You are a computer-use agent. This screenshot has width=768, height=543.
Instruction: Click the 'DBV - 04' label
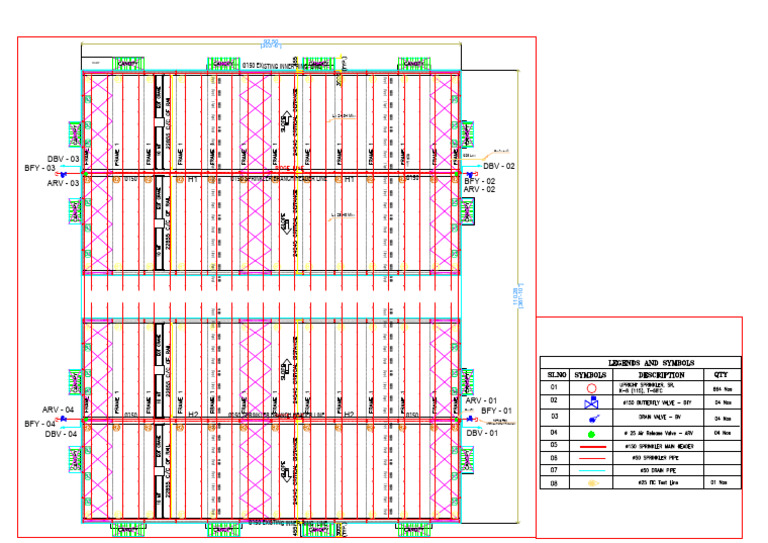click(x=61, y=434)
